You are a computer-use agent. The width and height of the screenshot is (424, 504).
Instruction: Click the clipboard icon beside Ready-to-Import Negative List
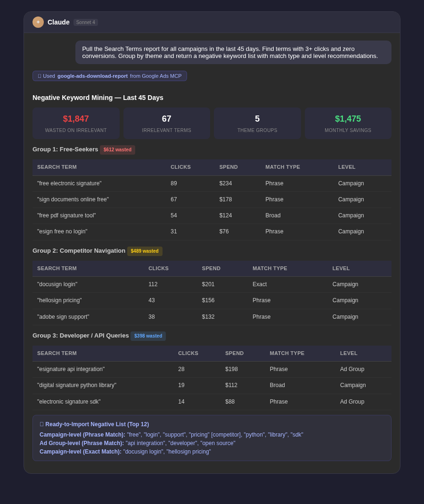click(x=42, y=424)
